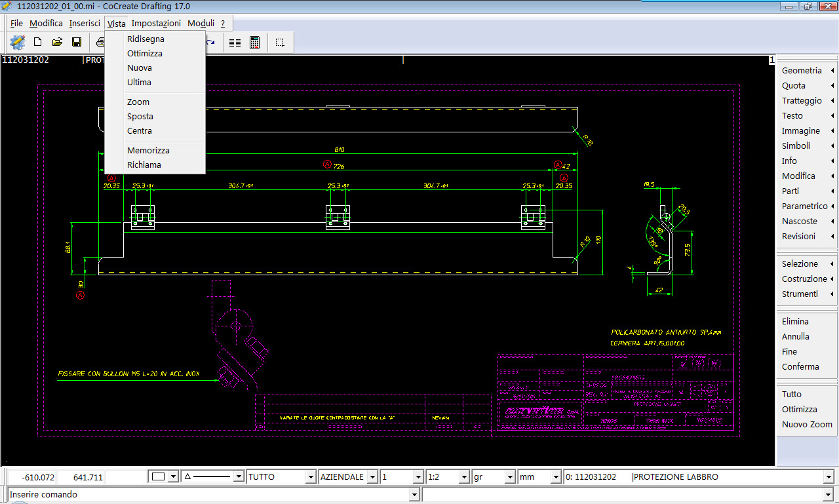Expand the Selezione side menu entry
839x504 pixels.
pos(807,263)
